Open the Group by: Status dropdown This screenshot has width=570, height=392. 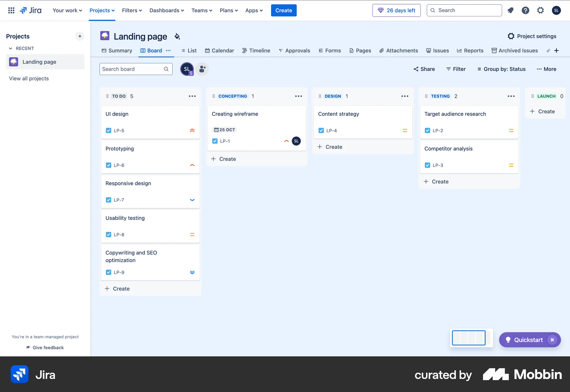[501, 69]
